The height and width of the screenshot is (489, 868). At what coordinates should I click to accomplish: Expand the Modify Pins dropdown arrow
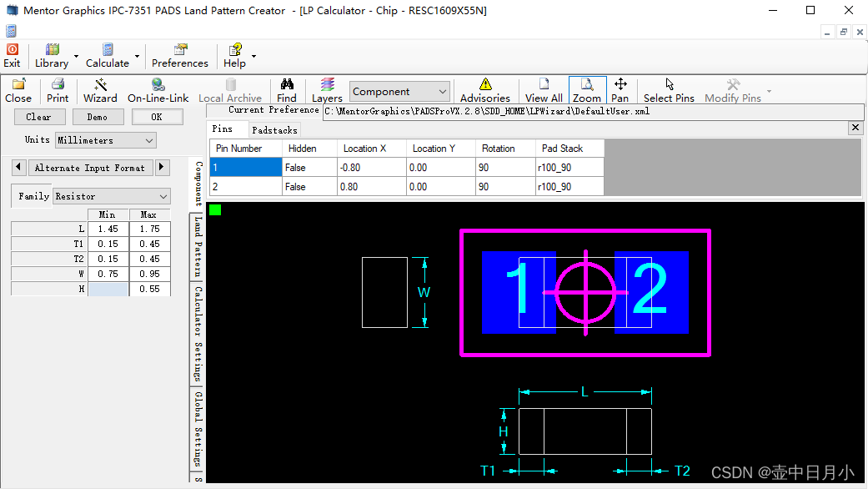(x=769, y=91)
